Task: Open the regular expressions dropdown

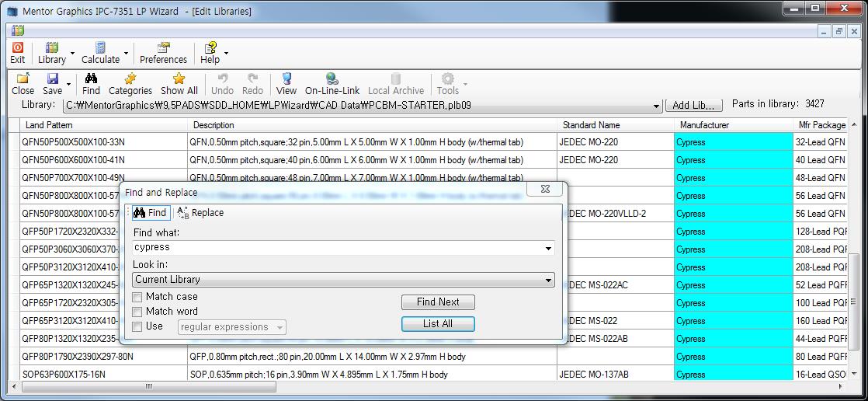Action: coord(280,328)
